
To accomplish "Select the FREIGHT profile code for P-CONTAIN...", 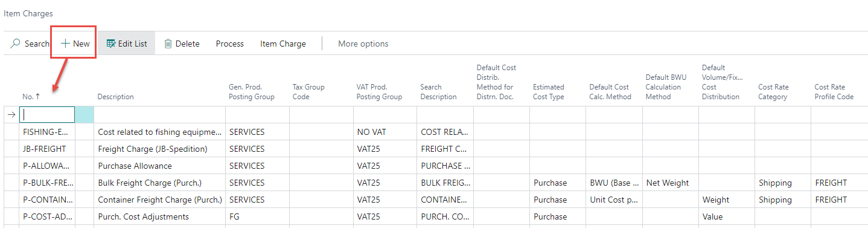I will (831, 200).
